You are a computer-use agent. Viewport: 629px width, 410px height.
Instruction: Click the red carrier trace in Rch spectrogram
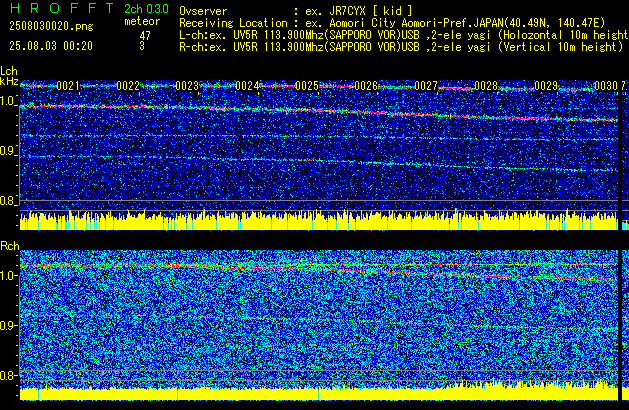click(319, 269)
